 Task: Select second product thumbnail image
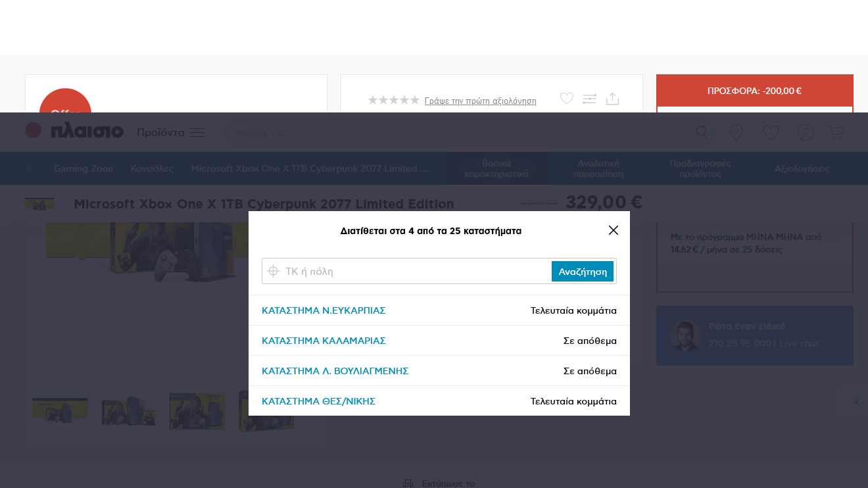coord(129,410)
